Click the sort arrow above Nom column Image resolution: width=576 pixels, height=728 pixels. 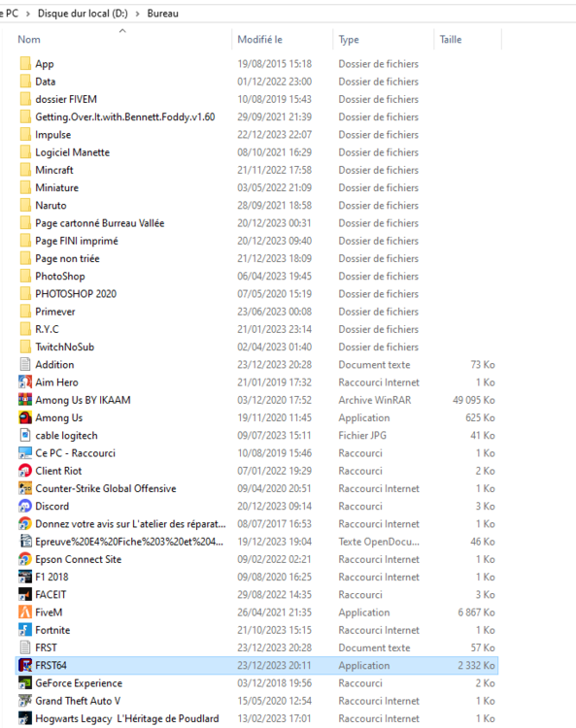(122, 31)
